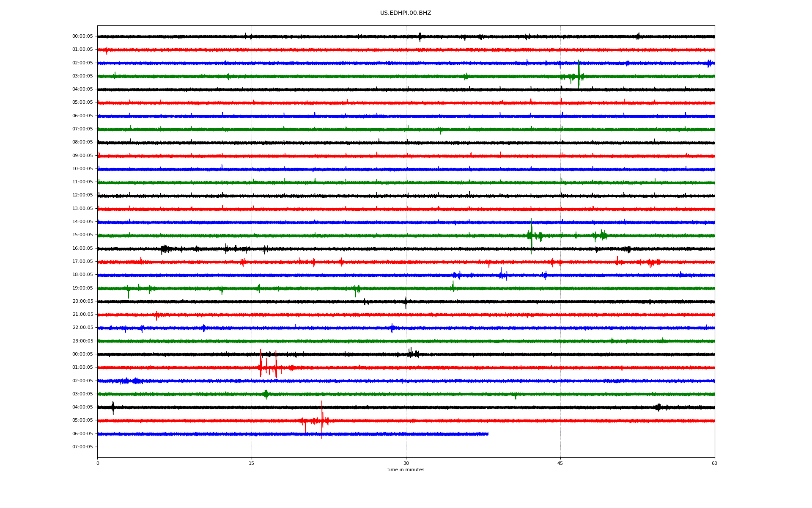
Task: Click the 15 tick label on time axis
Action: pos(252,463)
